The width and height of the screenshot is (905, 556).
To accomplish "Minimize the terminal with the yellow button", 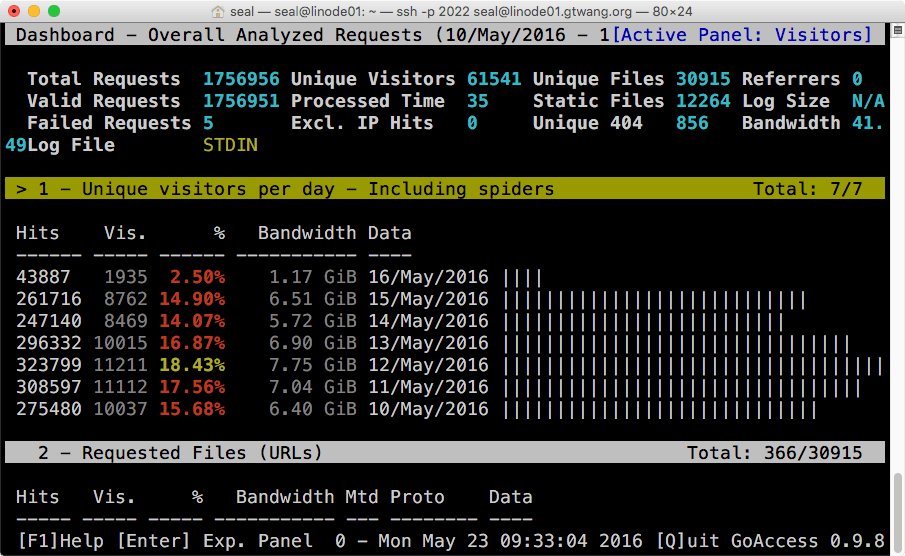I will tap(34, 11).
